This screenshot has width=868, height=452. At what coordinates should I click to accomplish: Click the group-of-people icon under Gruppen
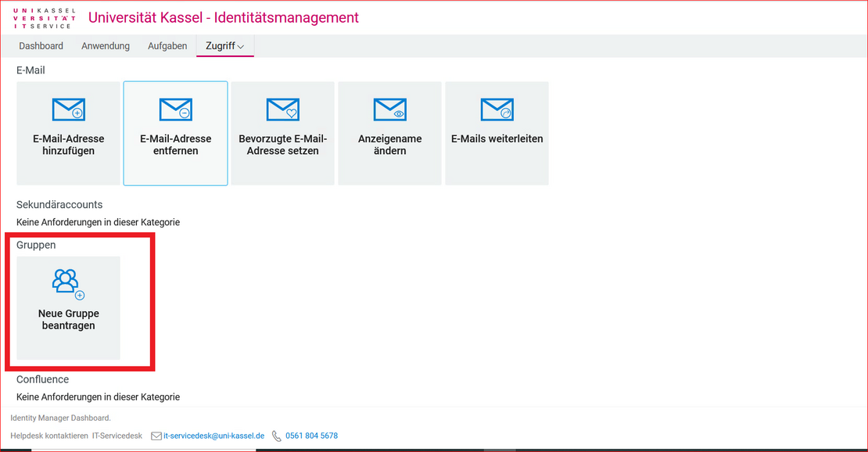click(x=68, y=284)
